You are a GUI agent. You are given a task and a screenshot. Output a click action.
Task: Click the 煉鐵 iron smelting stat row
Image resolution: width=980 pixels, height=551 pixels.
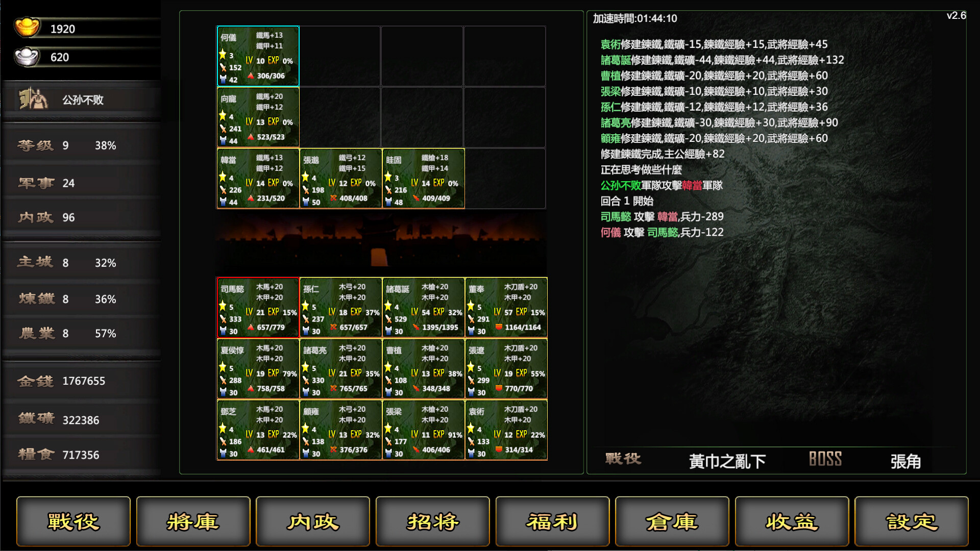click(82, 299)
